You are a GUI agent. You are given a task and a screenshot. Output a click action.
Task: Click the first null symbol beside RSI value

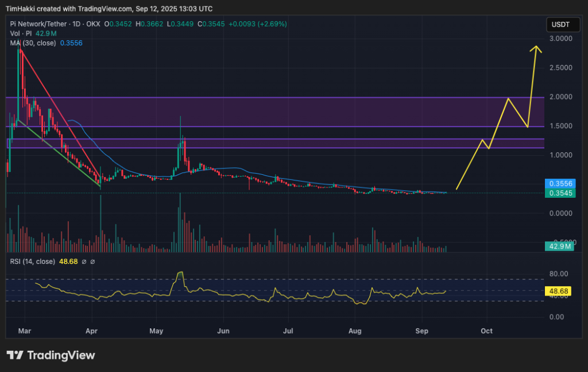point(84,262)
